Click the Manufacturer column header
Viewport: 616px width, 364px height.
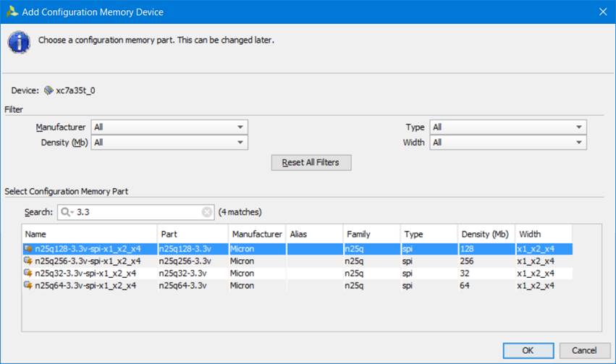coord(256,234)
